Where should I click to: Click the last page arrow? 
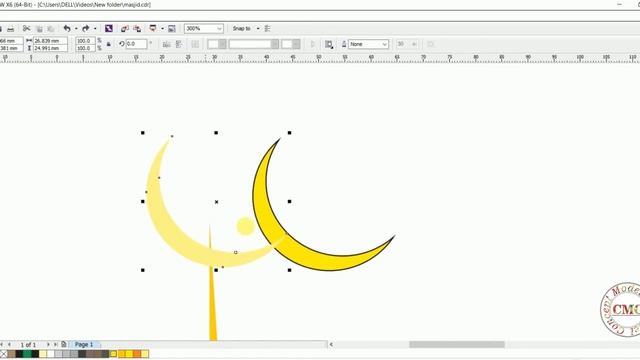click(56, 344)
